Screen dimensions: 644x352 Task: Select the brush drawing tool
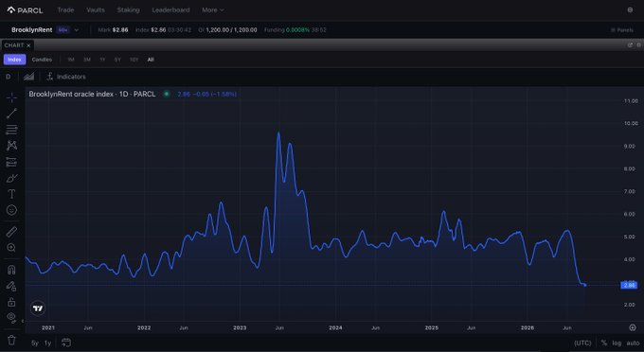point(11,178)
